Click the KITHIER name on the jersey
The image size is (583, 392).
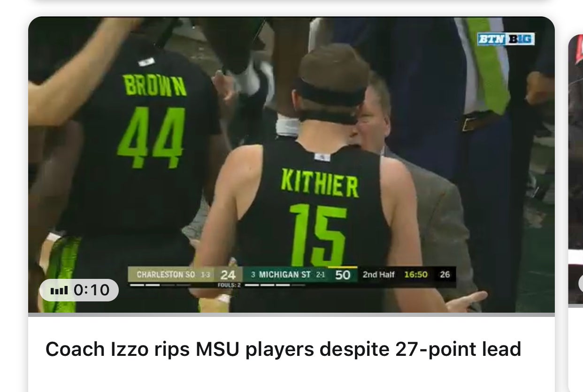coord(320,183)
